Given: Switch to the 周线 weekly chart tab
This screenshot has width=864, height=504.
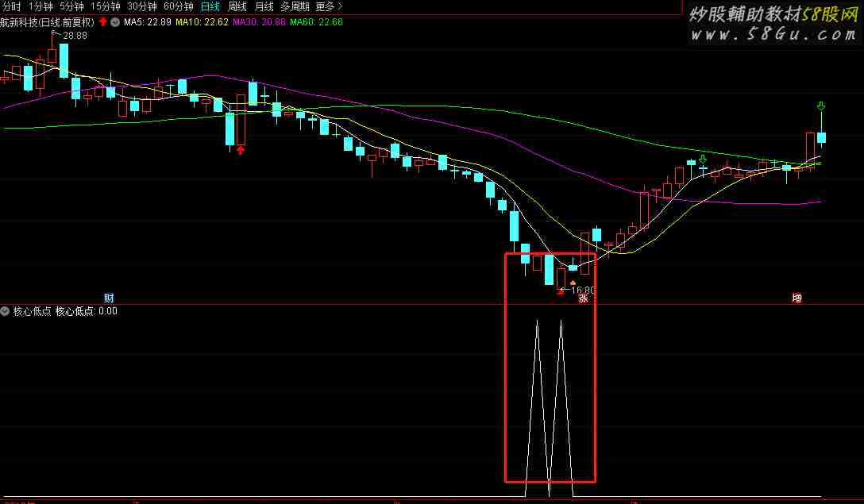Looking at the screenshot, I should pyautogui.click(x=237, y=6).
